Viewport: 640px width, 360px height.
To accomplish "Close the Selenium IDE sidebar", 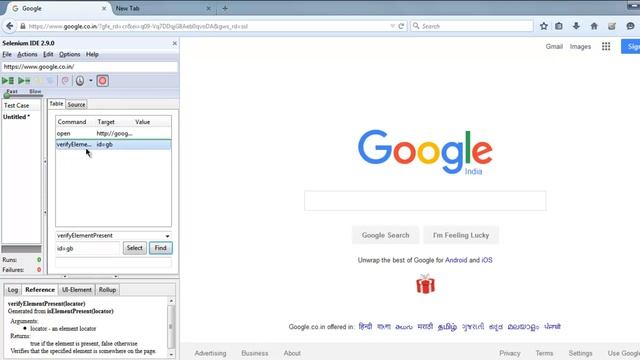I will point(175,43).
